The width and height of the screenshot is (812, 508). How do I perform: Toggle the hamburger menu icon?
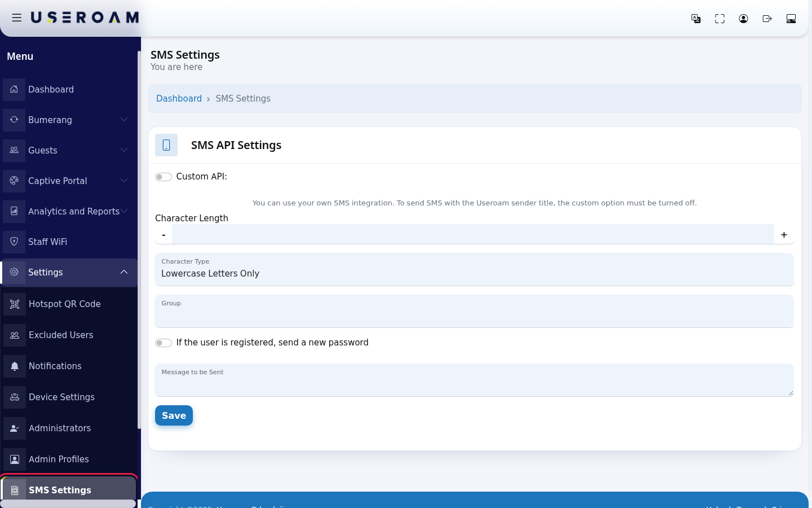click(x=17, y=18)
